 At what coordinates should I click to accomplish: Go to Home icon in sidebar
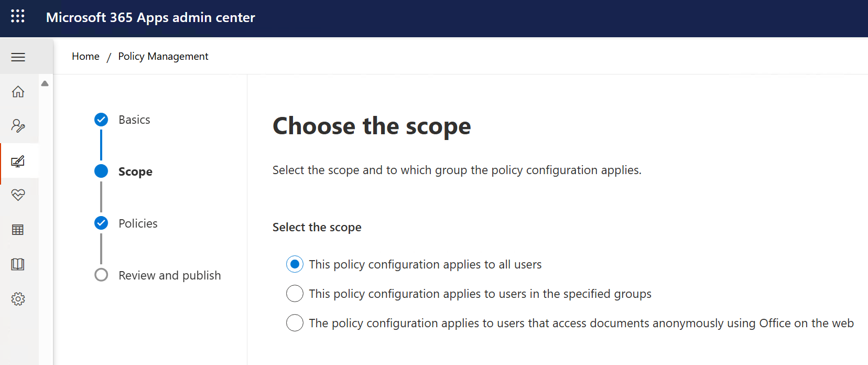(x=18, y=92)
